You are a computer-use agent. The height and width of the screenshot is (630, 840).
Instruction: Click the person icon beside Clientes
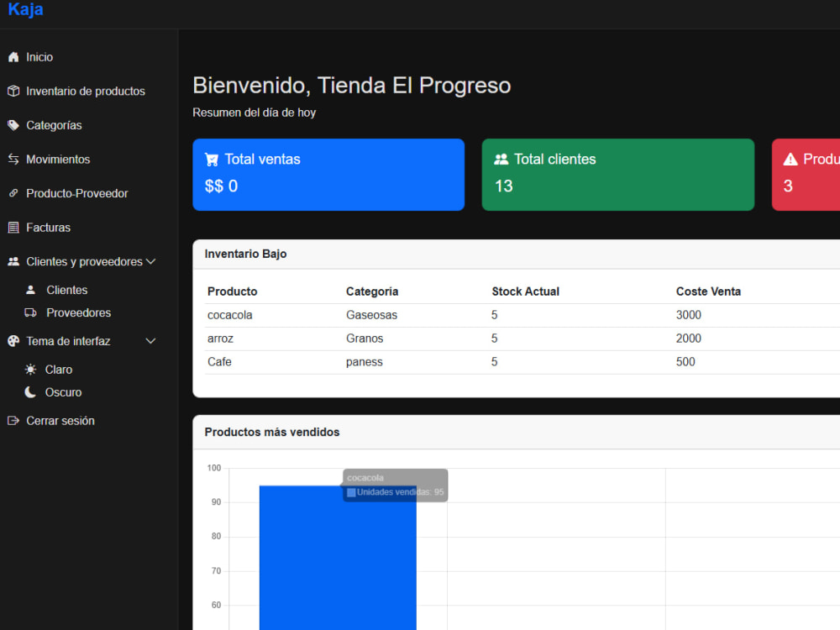pos(30,290)
